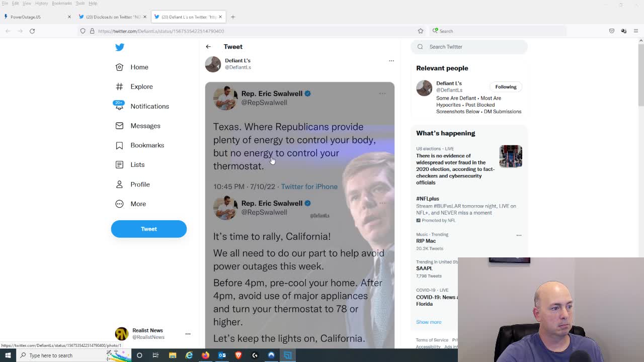Open the Edit menu
The width and height of the screenshot is (644, 362).
click(15, 4)
